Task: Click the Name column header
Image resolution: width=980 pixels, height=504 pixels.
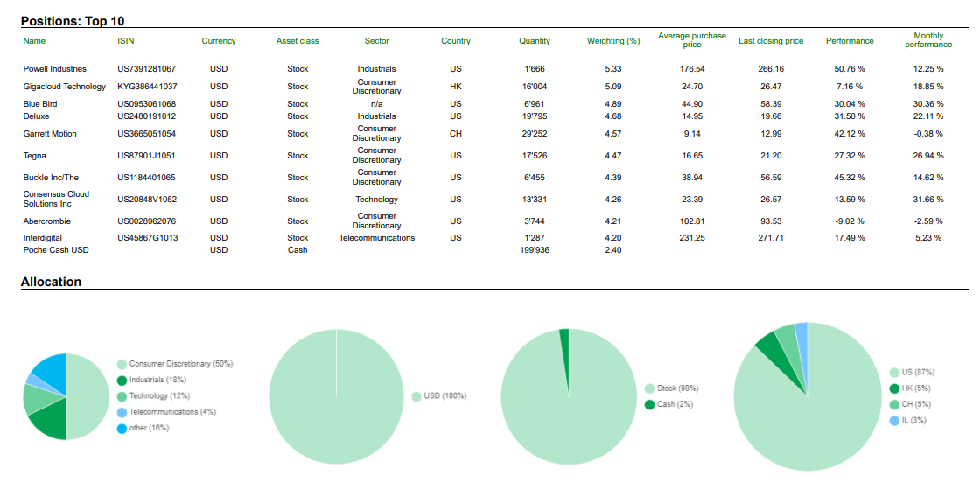Action: (x=34, y=41)
